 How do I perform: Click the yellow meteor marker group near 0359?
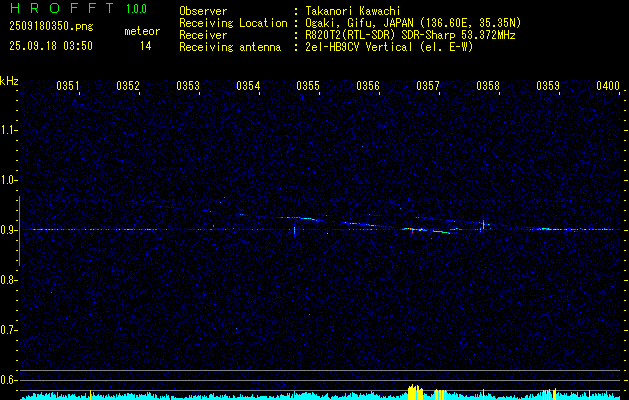point(549,394)
